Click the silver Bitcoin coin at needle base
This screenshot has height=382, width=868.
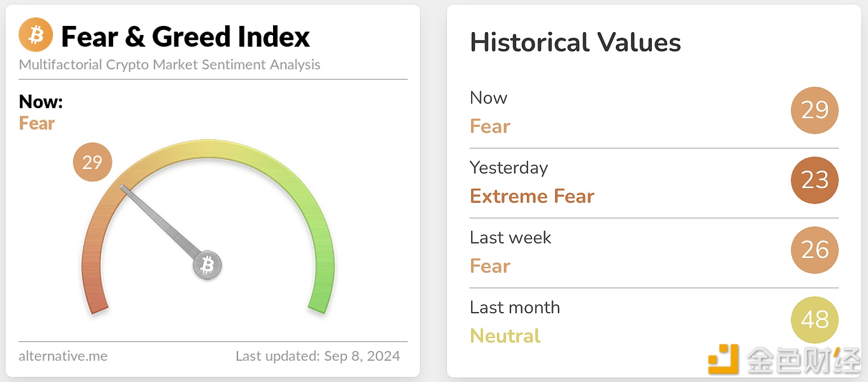[208, 265]
